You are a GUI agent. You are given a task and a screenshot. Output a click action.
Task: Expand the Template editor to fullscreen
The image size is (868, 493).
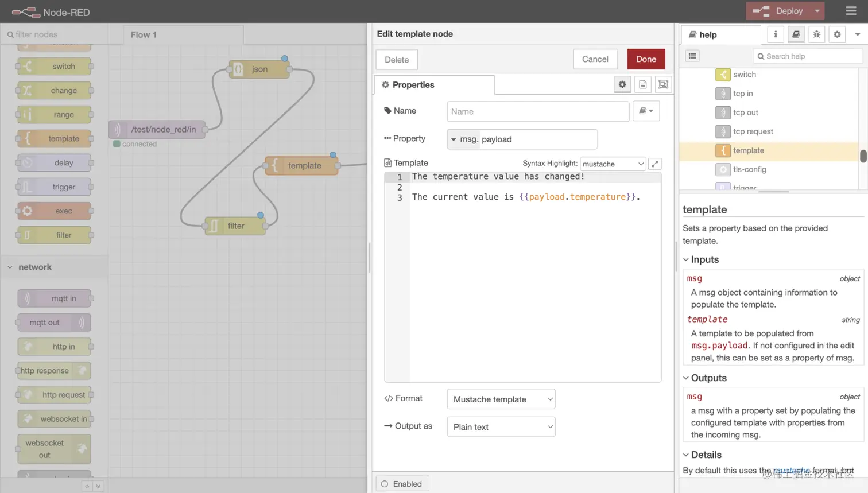click(654, 164)
